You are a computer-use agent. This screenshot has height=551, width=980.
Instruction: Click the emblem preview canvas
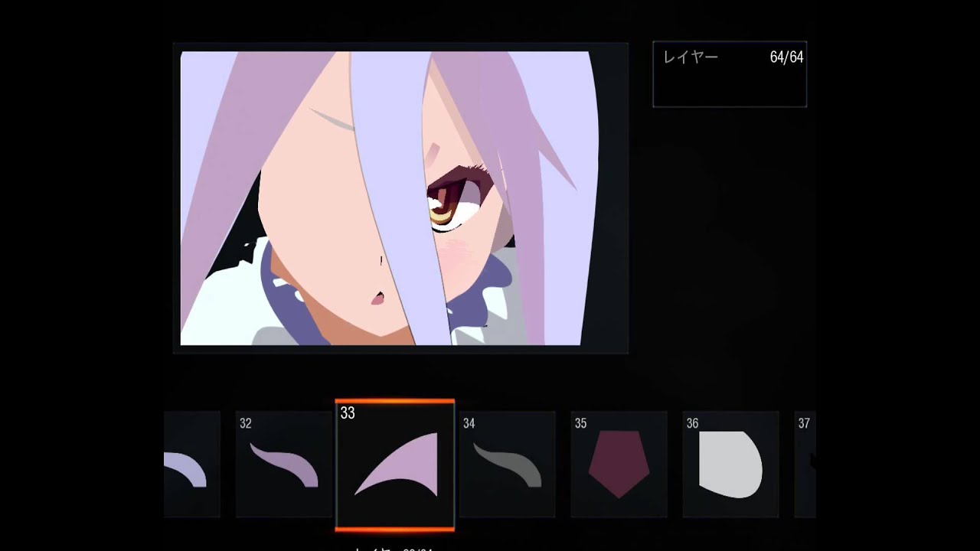(400, 198)
